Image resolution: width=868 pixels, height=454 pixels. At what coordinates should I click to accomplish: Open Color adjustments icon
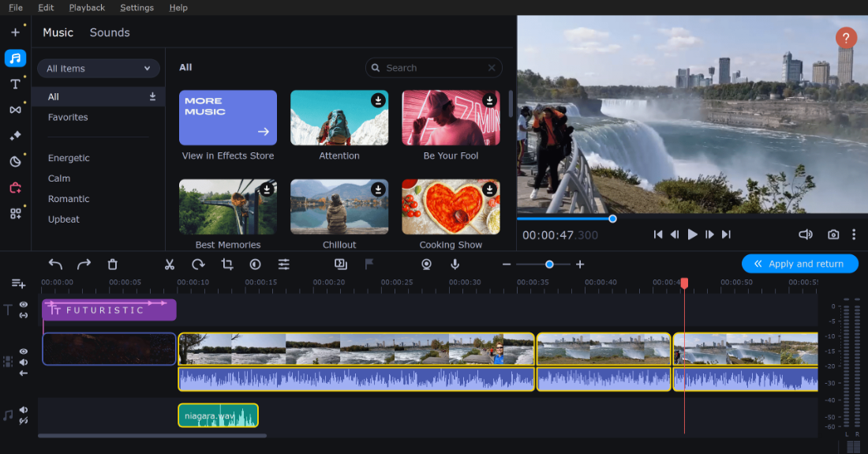pyautogui.click(x=255, y=265)
